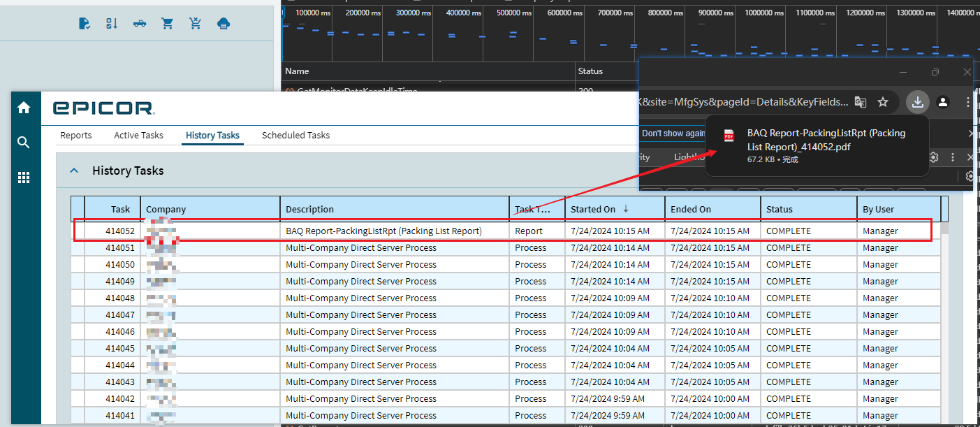Click the cart with X icon
This screenshot has width=980, height=427.
[x=196, y=24]
